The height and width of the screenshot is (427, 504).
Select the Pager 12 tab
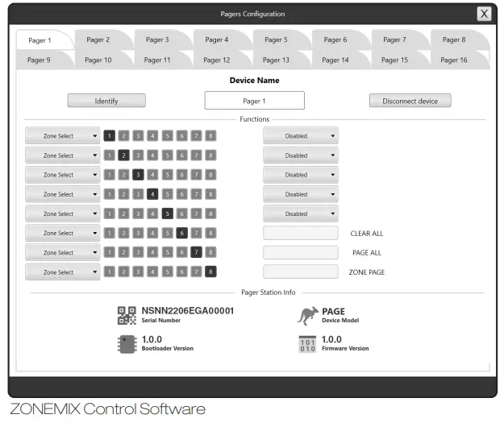216,60
